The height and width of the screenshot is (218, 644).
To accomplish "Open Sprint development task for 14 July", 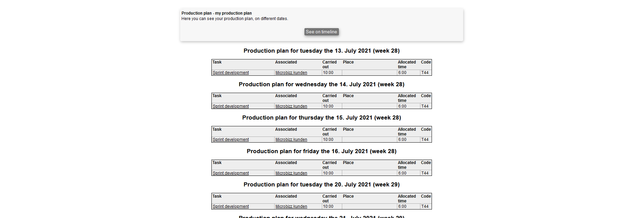I will [x=231, y=106].
